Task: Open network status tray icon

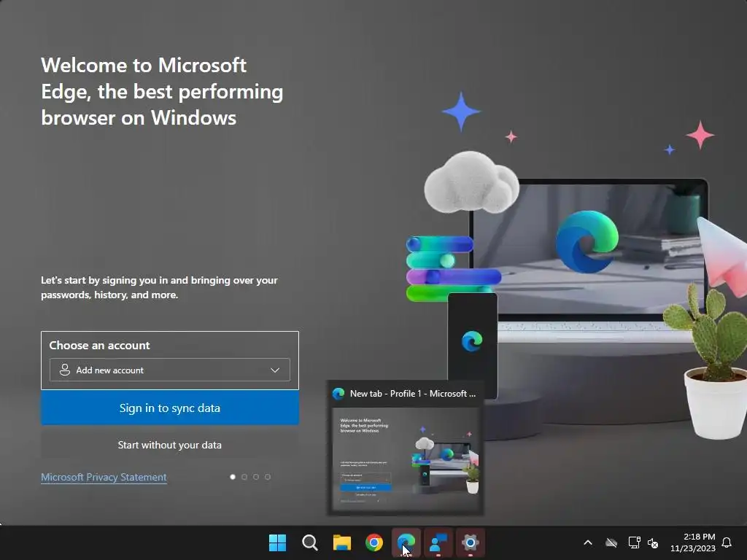Action: point(634,542)
